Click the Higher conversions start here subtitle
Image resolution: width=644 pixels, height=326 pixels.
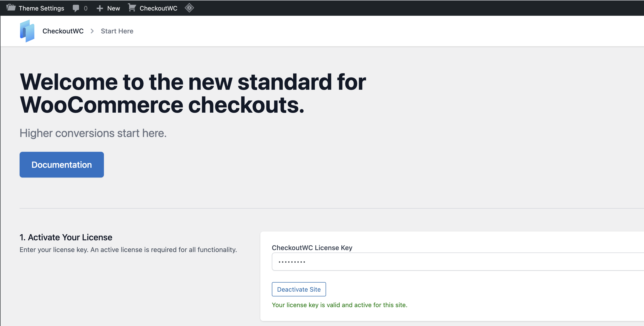[x=93, y=133]
